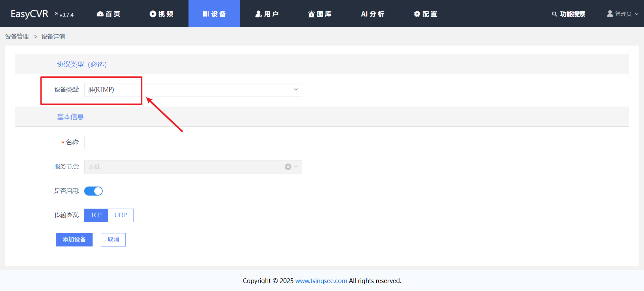
Task: Click the 管理员 avatar icon
Action: click(x=610, y=14)
